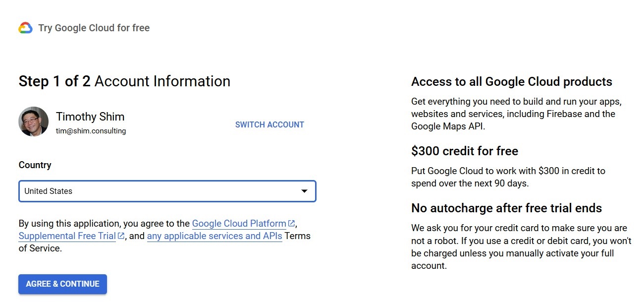The image size is (644, 307).
Task: Click the $300 credit for free heading
Action: [465, 151]
